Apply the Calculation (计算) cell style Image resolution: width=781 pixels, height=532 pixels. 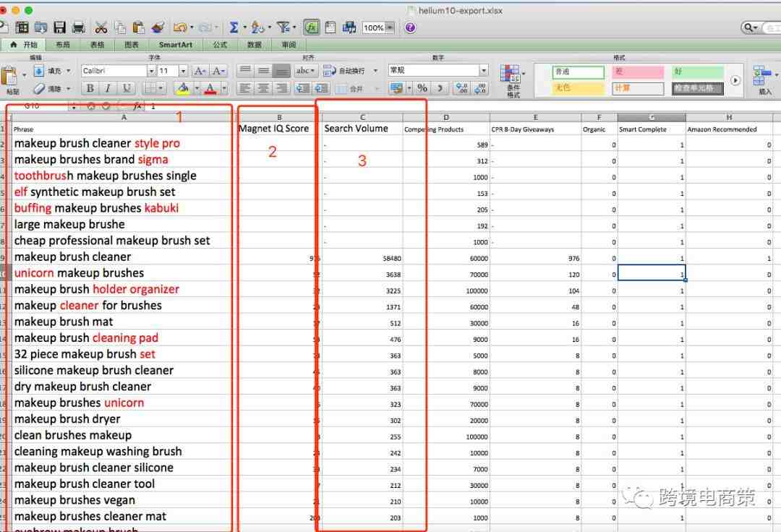(638, 88)
